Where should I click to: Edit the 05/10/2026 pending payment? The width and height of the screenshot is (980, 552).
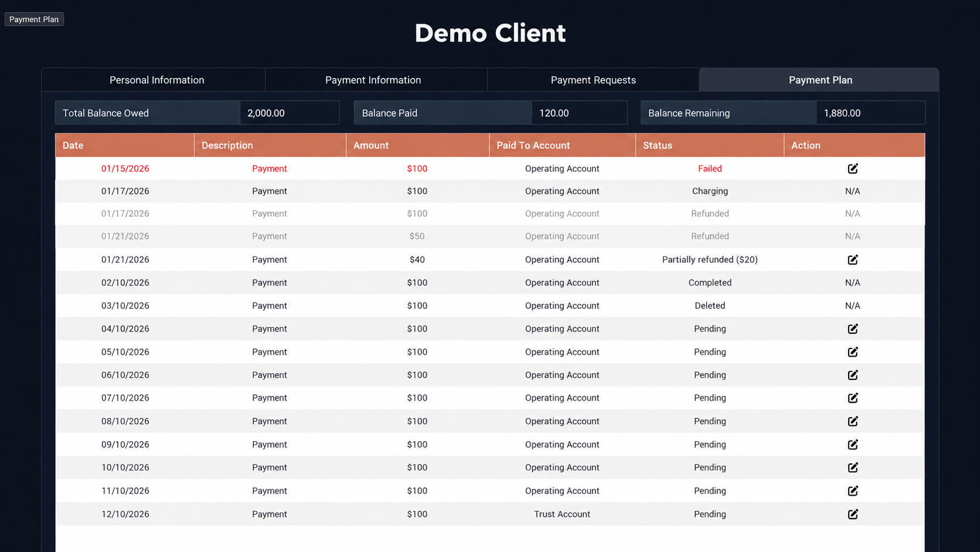pos(853,352)
